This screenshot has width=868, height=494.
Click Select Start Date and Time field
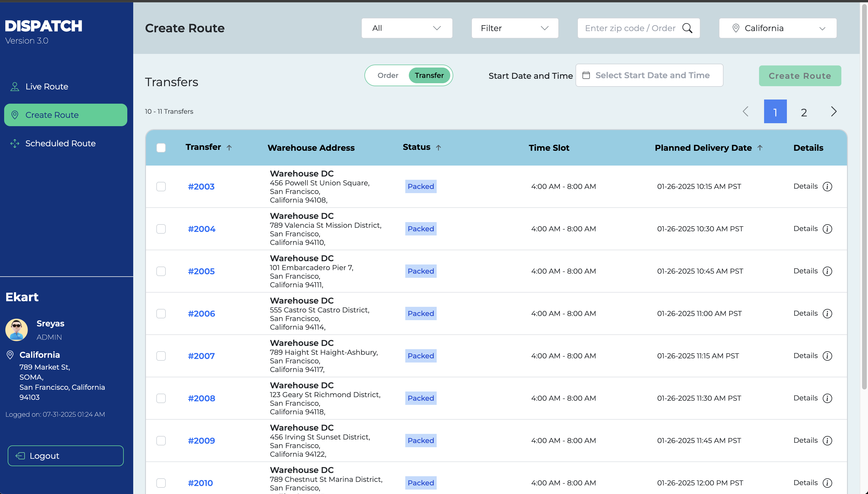pos(649,75)
